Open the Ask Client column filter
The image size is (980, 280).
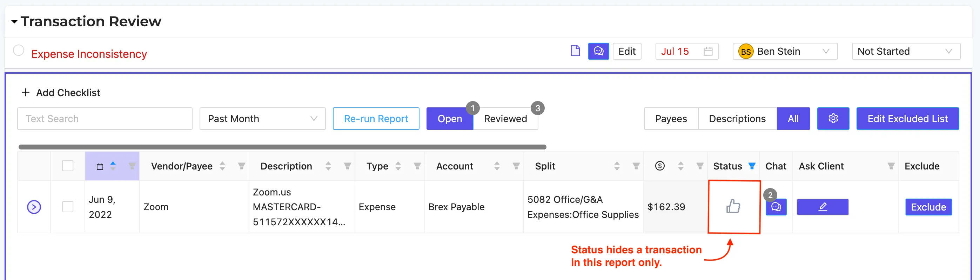point(891,166)
